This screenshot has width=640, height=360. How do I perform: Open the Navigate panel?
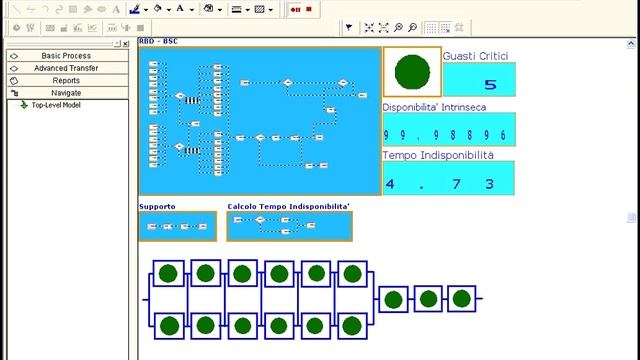67,93
